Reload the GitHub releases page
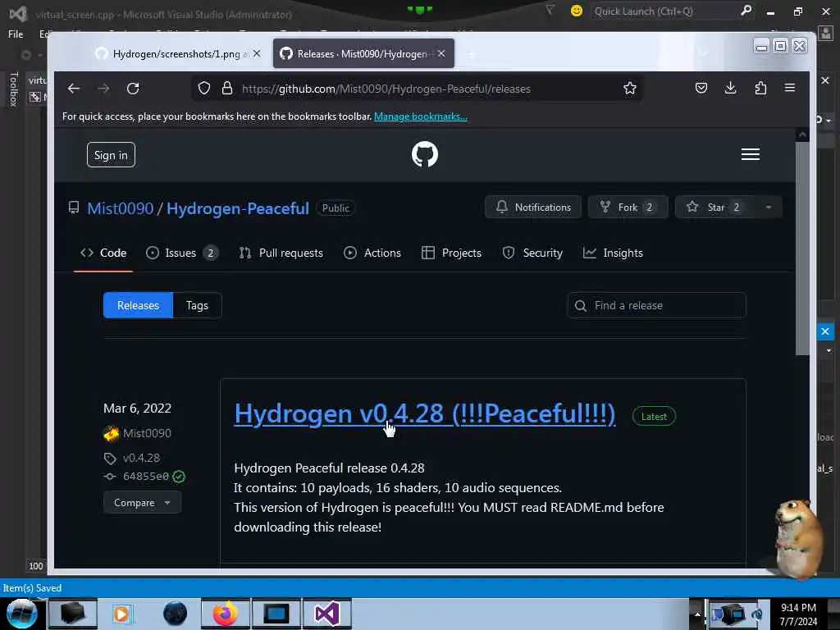The width and height of the screenshot is (840, 630). 133,89
